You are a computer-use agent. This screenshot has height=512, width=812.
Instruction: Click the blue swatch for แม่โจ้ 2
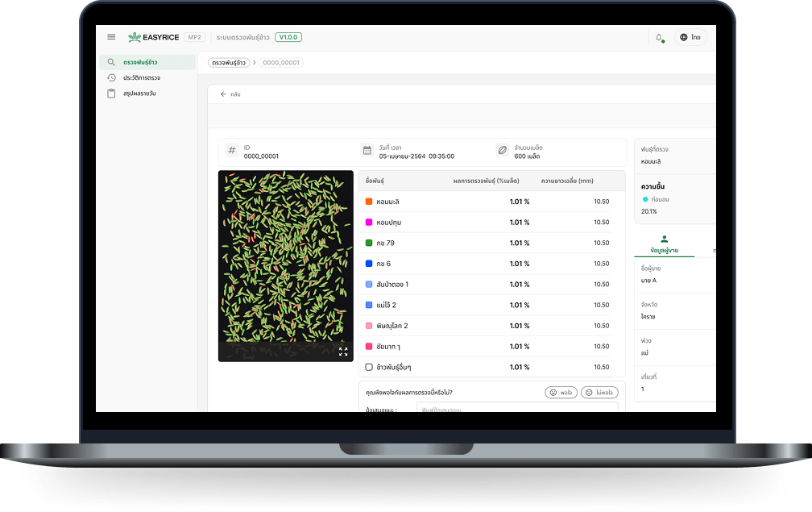click(x=369, y=306)
